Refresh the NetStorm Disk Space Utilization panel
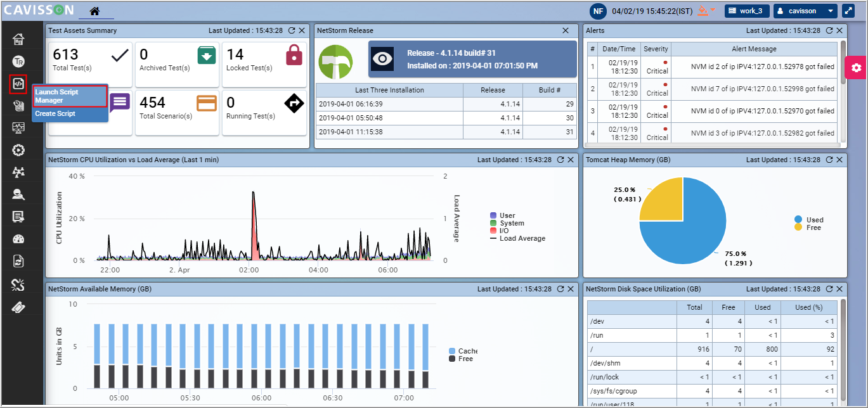868x408 pixels. 829,289
